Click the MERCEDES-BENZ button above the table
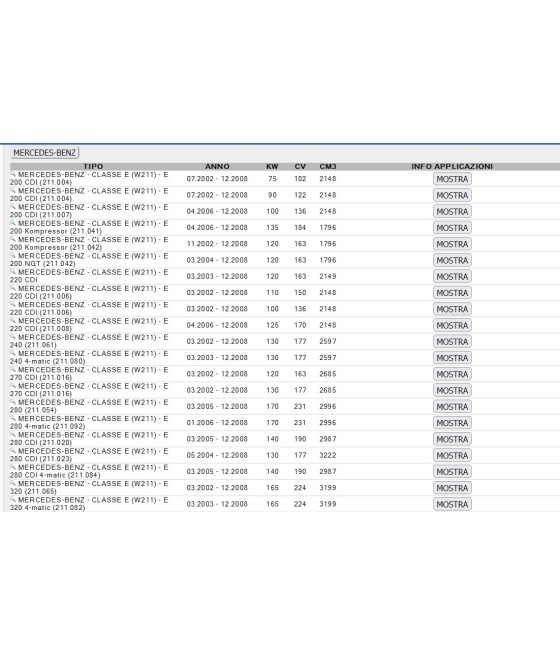560x655 pixels. coord(45,153)
